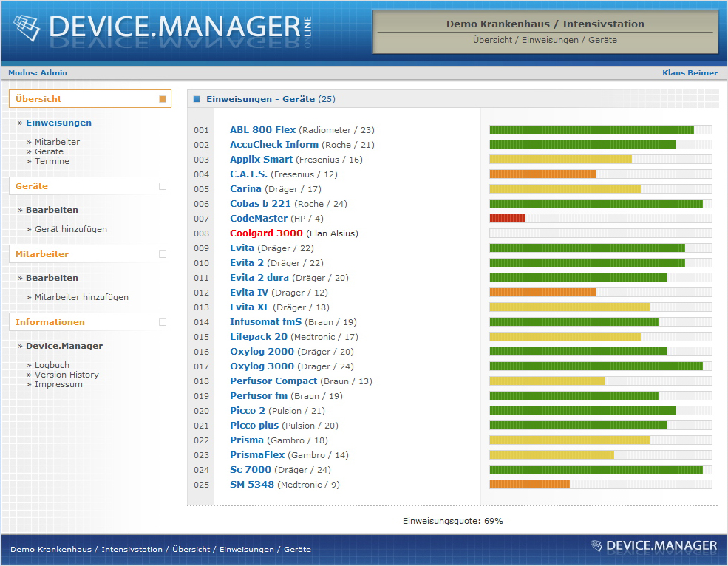Image resolution: width=728 pixels, height=566 pixels.
Task: Open the Informationen sidebar section header
Action: click(90, 322)
